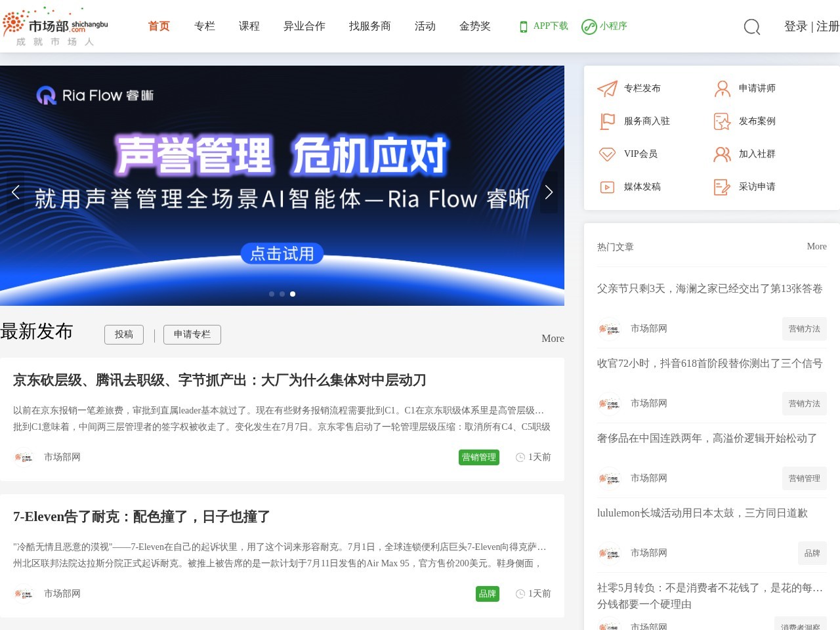Click the APP下载 phone icon

[x=524, y=27]
